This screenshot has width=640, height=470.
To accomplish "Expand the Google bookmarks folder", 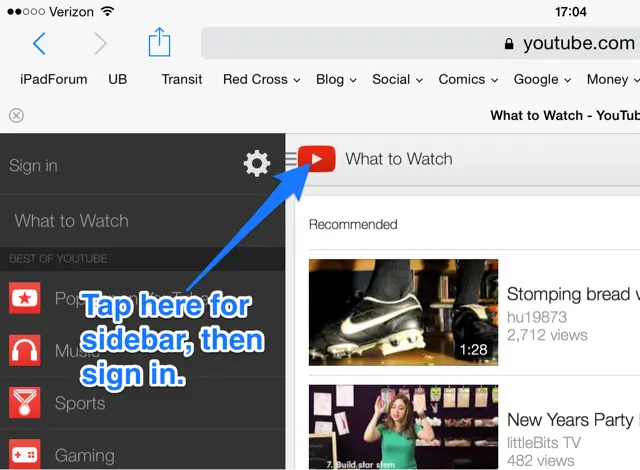I will click(542, 79).
